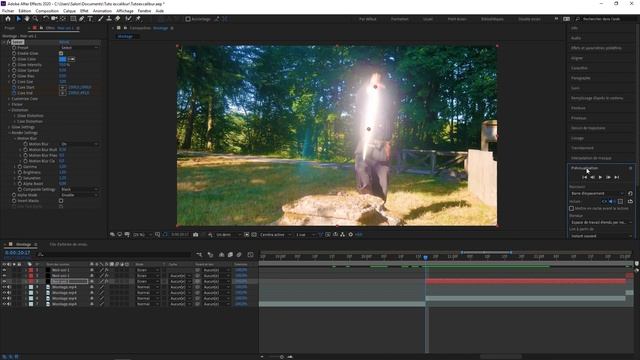Screen dimensions: 640x360
Task: Open the Edition menu
Action: click(24, 11)
